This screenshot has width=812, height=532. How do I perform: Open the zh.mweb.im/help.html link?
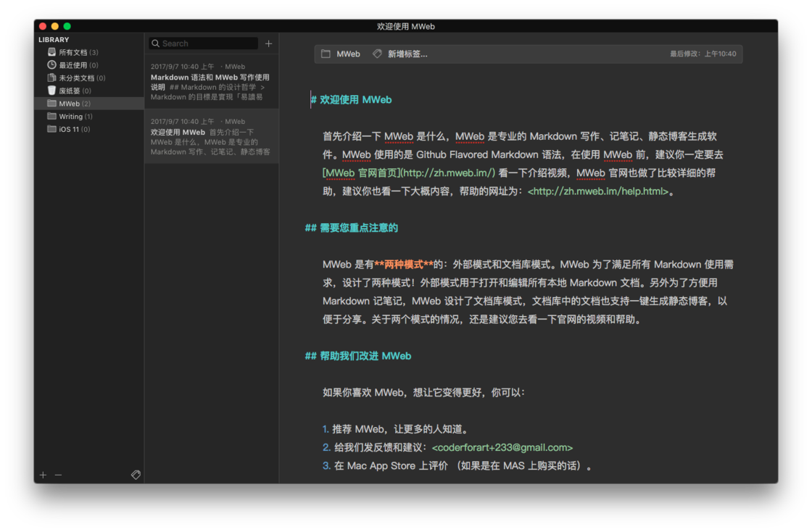tap(598, 191)
